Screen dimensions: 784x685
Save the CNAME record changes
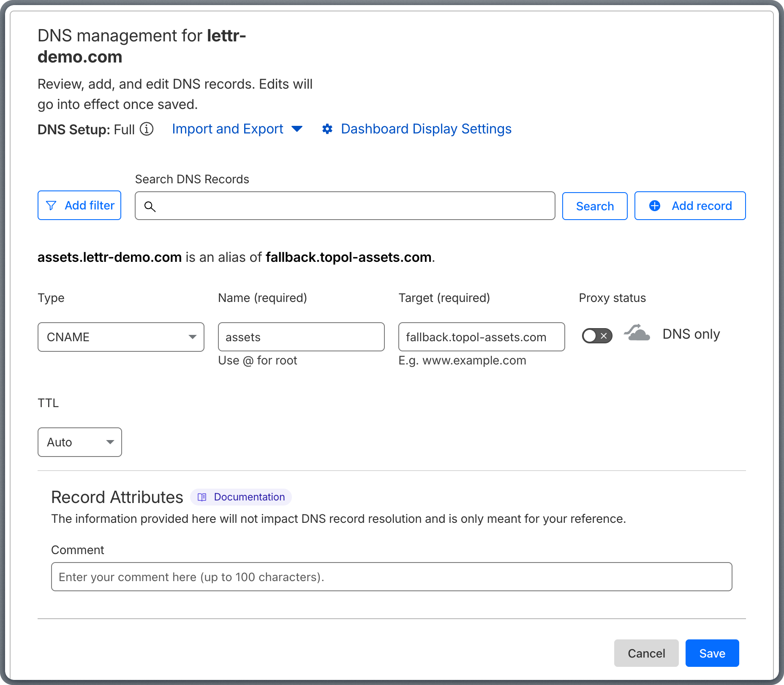click(712, 653)
